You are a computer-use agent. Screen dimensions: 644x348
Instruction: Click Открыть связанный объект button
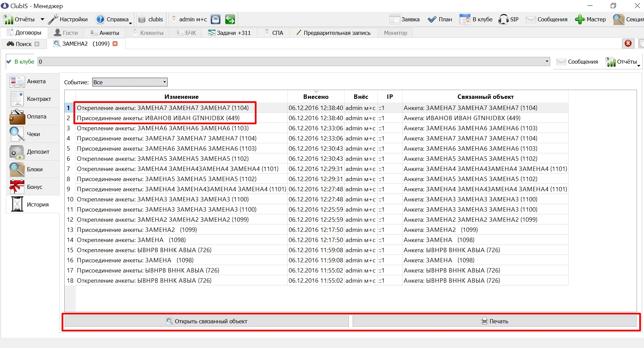click(207, 321)
